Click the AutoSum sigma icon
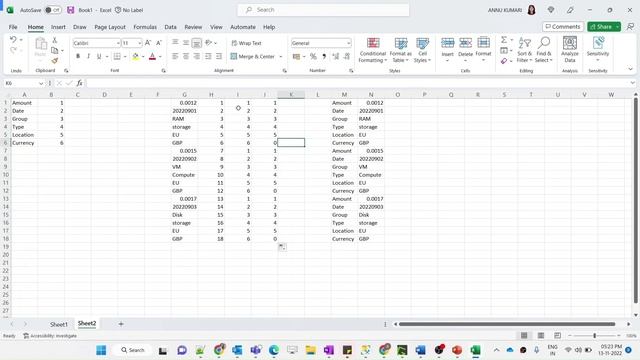 click(504, 40)
